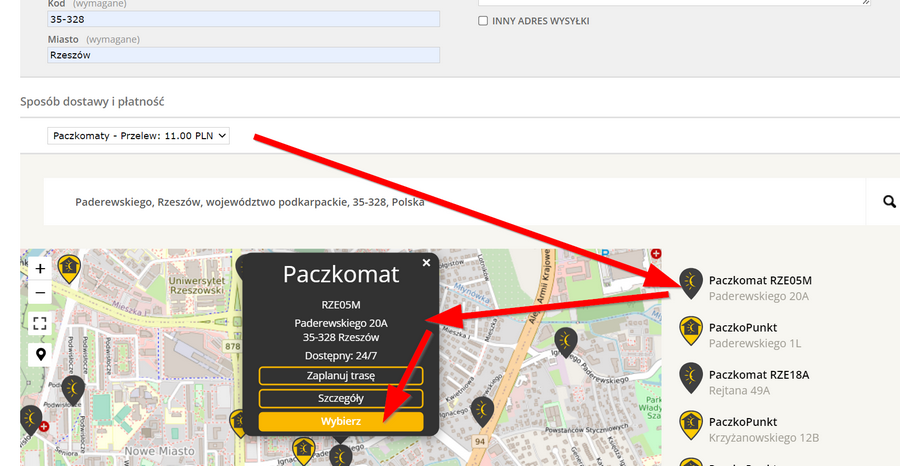This screenshot has height=466, width=900.
Task: Click the Dostępny: 24/7 text
Action: [341, 355]
